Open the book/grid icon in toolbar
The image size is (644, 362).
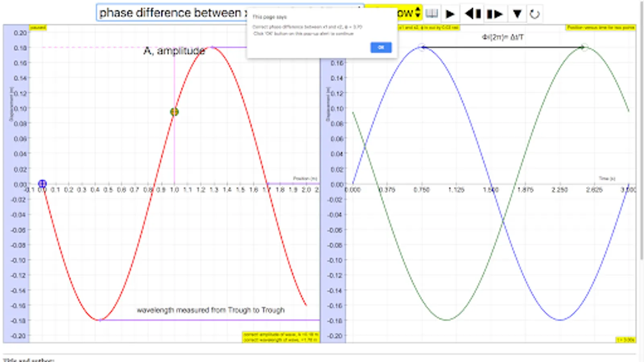coord(431,13)
